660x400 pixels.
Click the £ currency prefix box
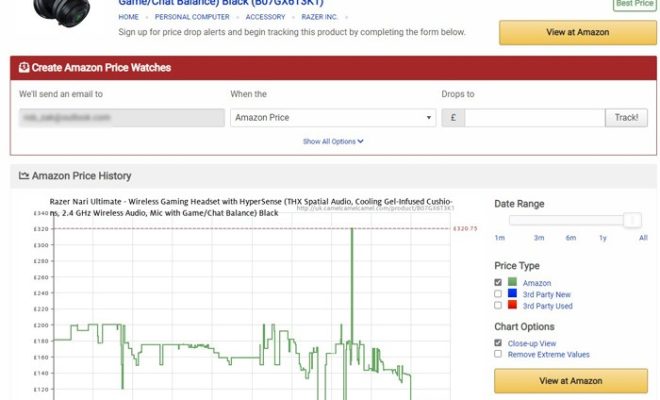[453, 117]
